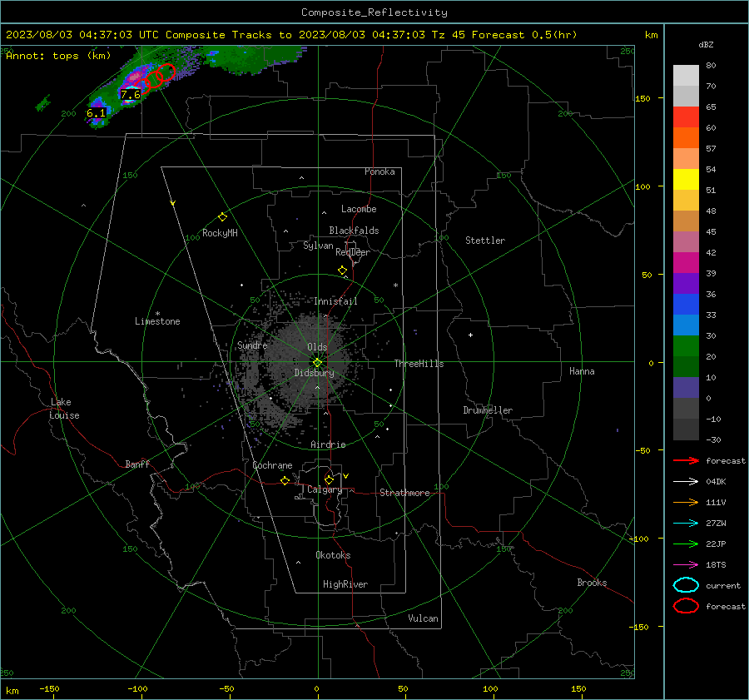Click the 7.6 storm top label

[x=131, y=95]
